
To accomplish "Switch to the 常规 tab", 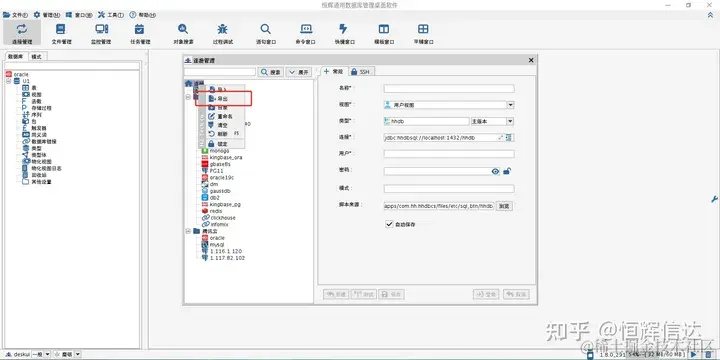I will (x=334, y=71).
